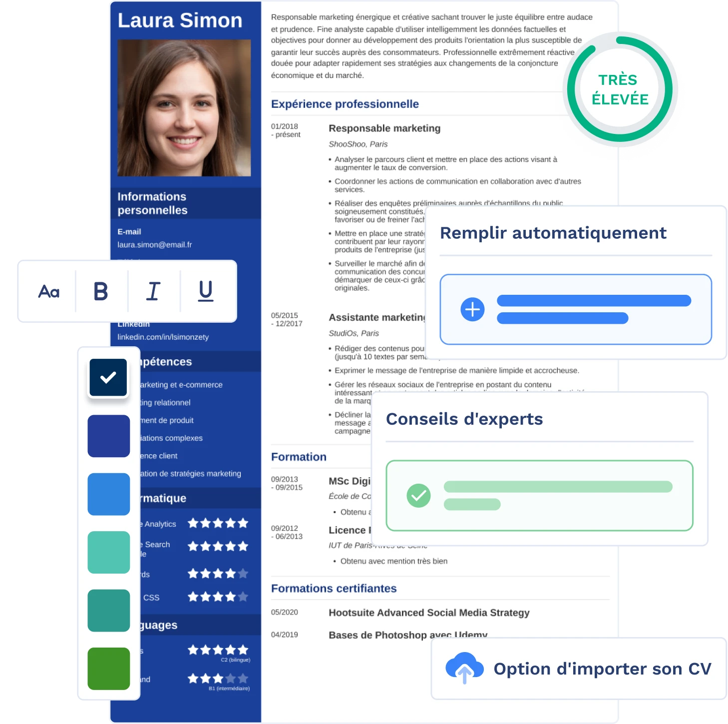Click the laura.simon@email.fr address
This screenshot has width=728, height=724.
click(x=155, y=245)
